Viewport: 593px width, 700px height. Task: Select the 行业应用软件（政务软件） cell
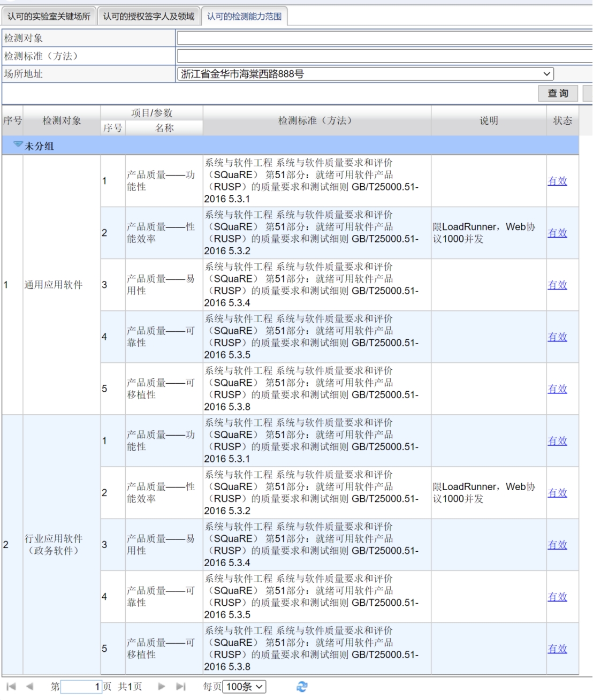coord(62,544)
